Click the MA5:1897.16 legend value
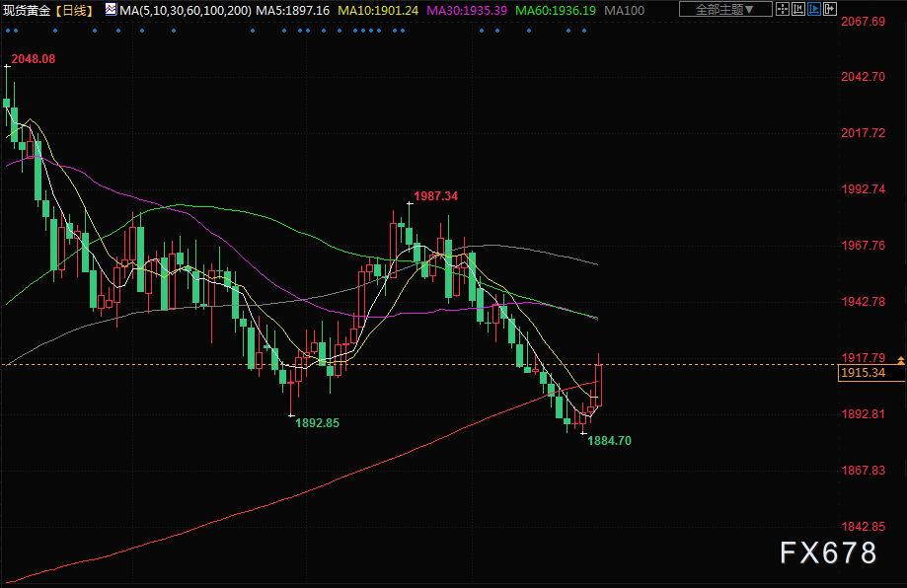 tap(293, 11)
